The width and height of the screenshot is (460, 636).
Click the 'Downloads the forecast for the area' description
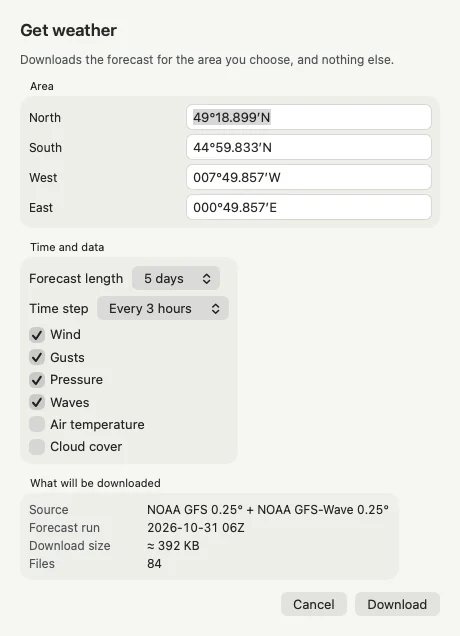coord(207,60)
